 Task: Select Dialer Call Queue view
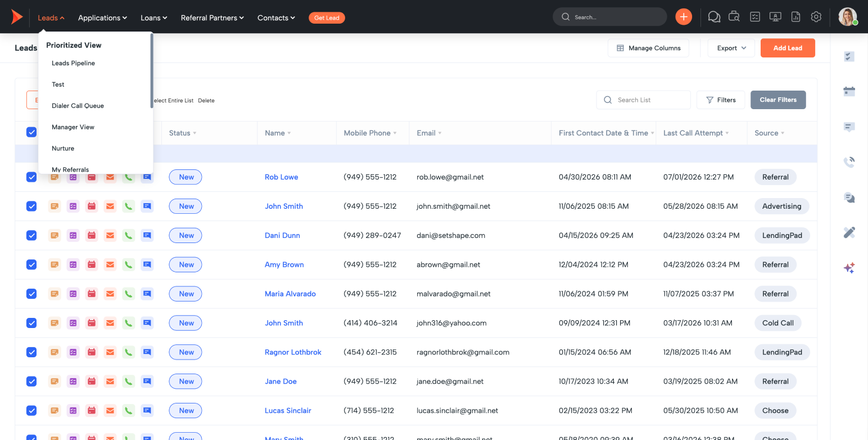coord(78,106)
